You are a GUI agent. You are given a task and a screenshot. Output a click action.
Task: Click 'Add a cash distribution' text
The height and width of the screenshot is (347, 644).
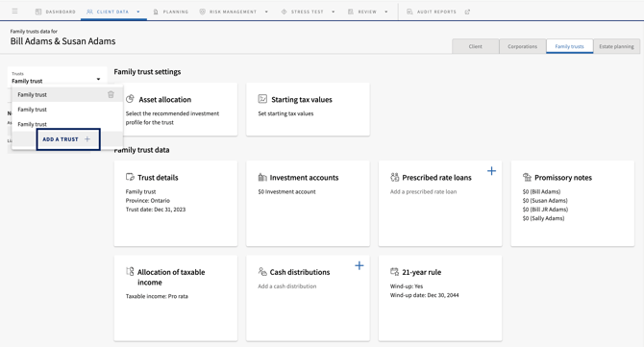pyautogui.click(x=287, y=286)
